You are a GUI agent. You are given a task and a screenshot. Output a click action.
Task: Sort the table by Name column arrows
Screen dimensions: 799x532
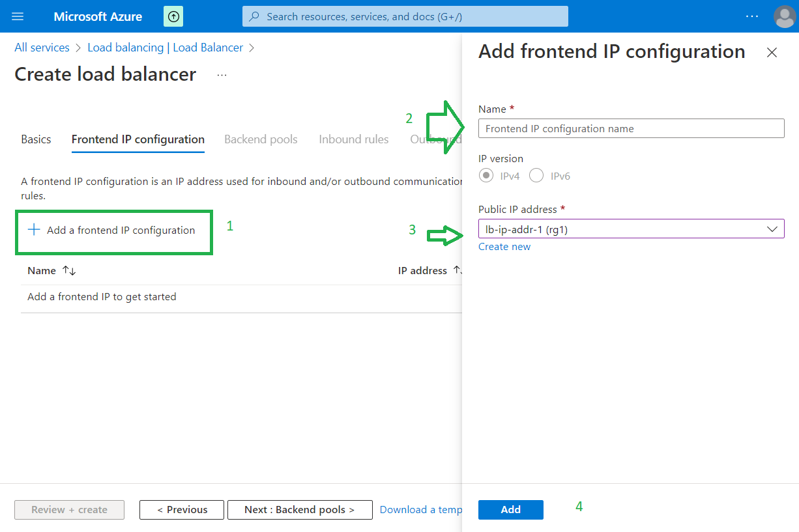[69, 271]
